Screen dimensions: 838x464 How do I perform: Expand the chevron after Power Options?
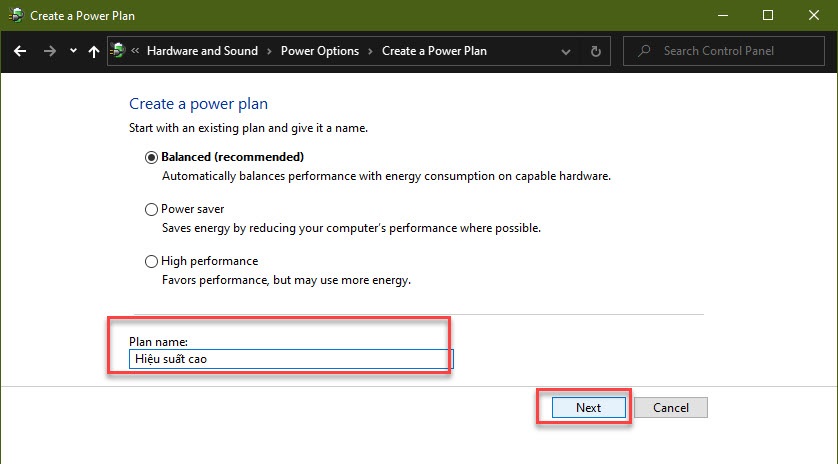tap(370, 51)
